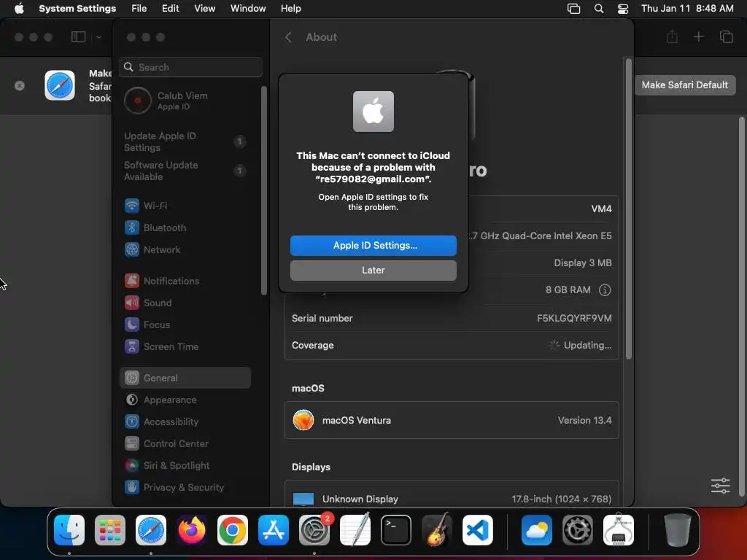Viewport: 747px width, 560px height.
Task: Open a new Safari tab with plus
Action: tap(698, 36)
